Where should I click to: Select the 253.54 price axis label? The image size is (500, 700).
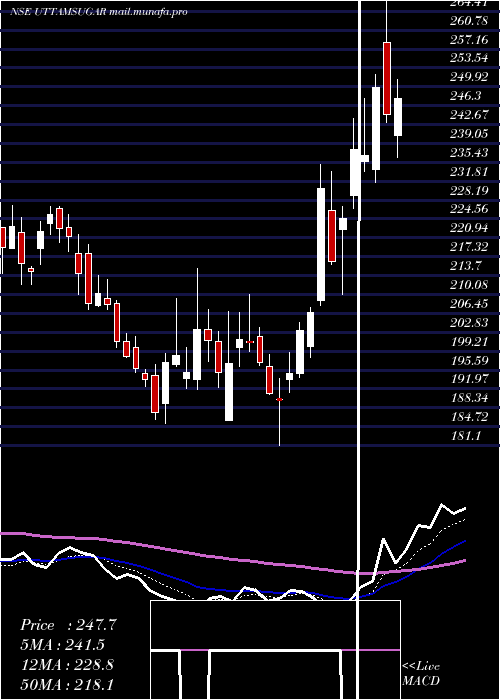470,58
